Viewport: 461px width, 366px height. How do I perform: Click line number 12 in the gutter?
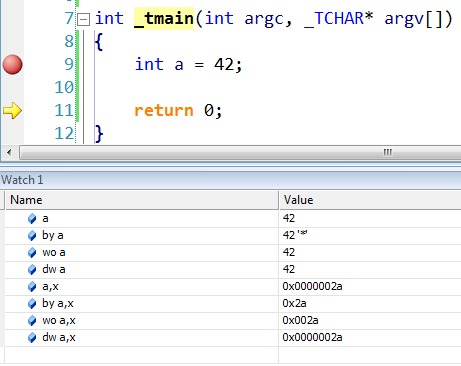64,133
